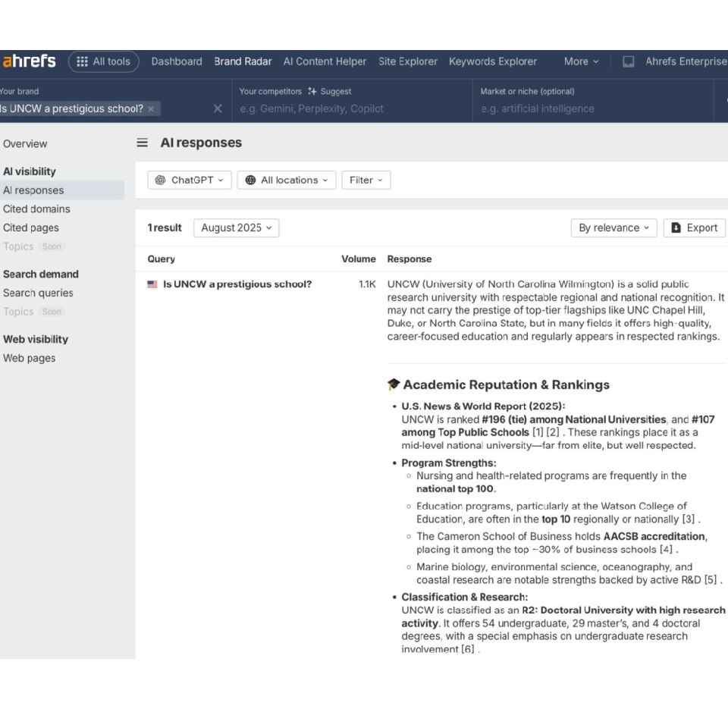Clear the Your brand field with the X

pyautogui.click(x=218, y=108)
